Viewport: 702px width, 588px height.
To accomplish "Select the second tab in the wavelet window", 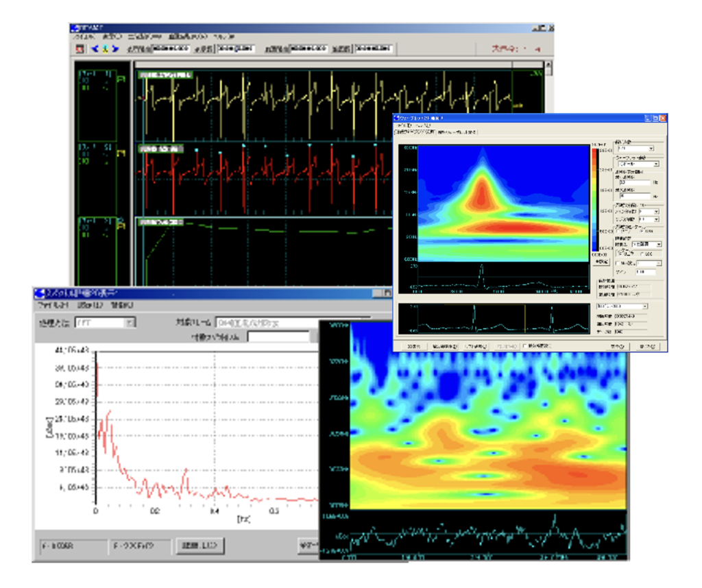I will [x=457, y=132].
